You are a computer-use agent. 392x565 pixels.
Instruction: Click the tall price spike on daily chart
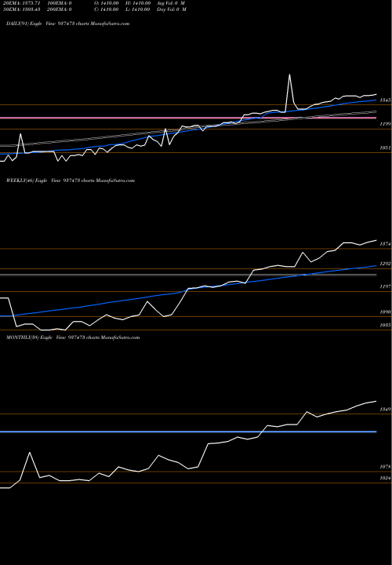[289, 75]
